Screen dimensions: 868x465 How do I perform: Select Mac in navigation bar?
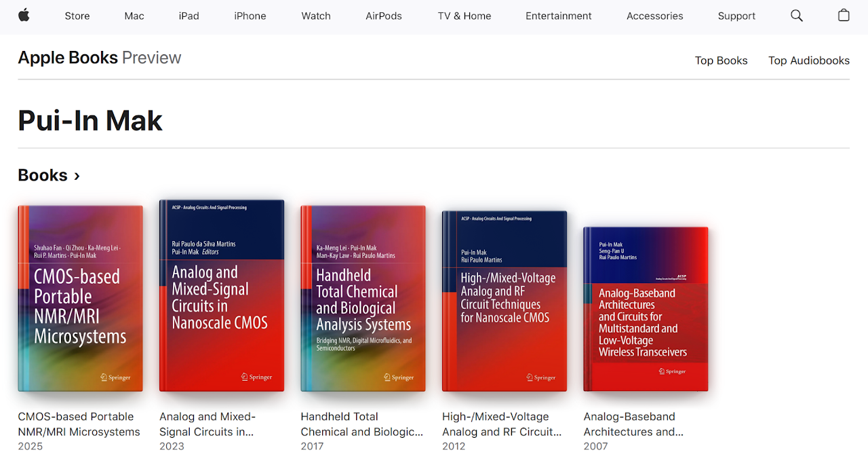click(x=134, y=16)
